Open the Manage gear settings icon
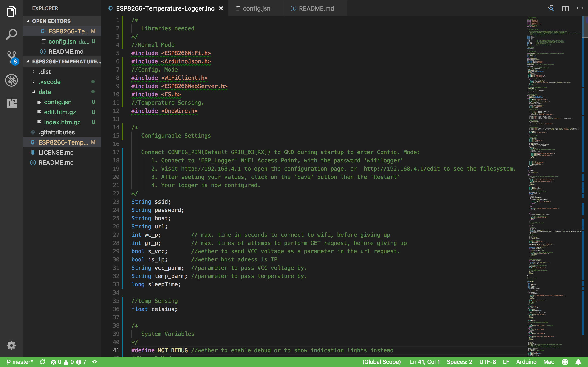The width and height of the screenshot is (588, 367). point(11,345)
